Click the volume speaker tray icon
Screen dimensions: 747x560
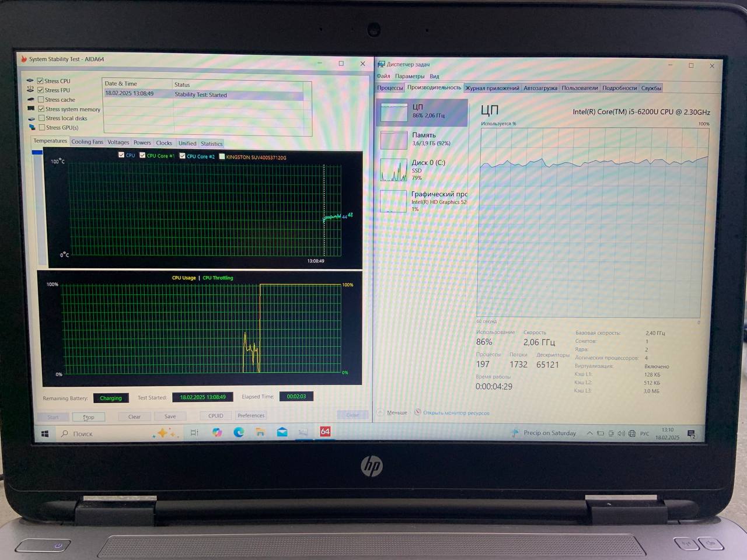click(621, 433)
